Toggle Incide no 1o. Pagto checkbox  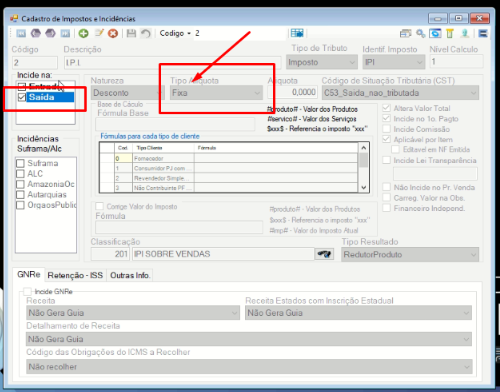[x=386, y=118]
